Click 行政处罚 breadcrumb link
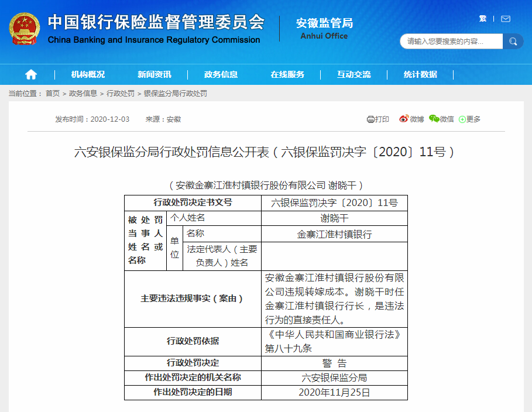The image size is (532, 412). tap(121, 93)
